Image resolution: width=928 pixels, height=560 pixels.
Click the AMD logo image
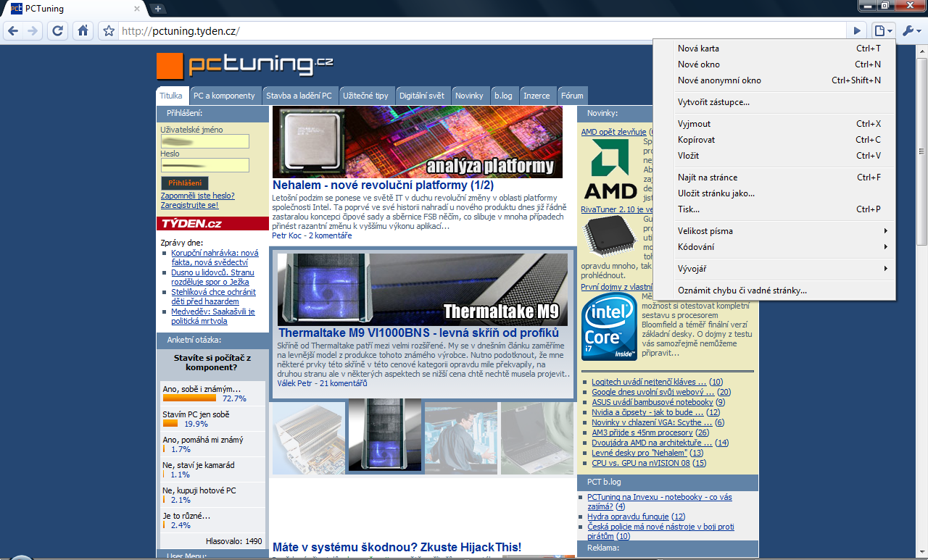[x=610, y=169]
